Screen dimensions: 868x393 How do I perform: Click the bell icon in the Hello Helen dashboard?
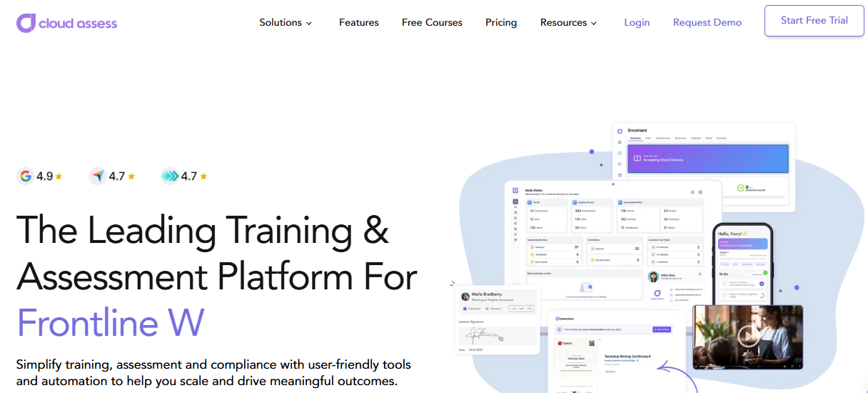pyautogui.click(x=692, y=192)
